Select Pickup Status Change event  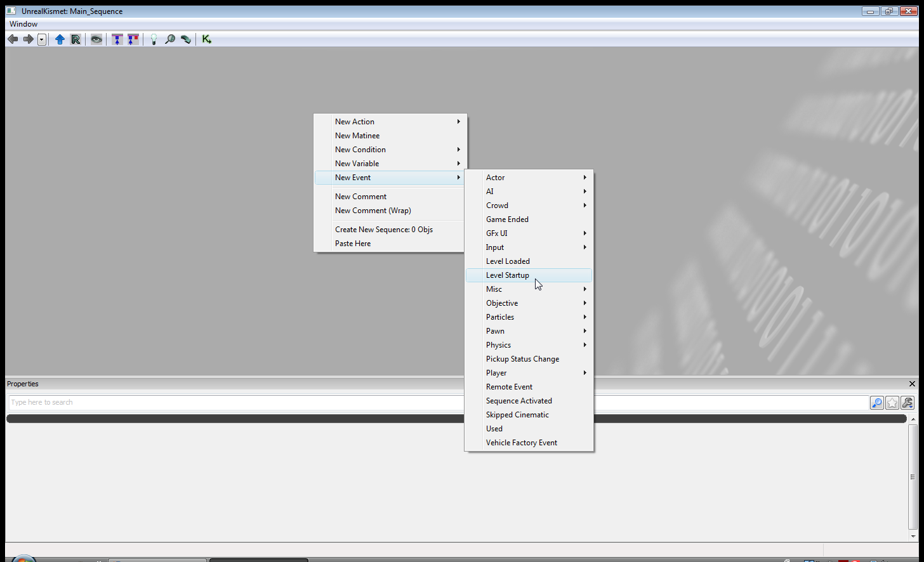point(529,359)
